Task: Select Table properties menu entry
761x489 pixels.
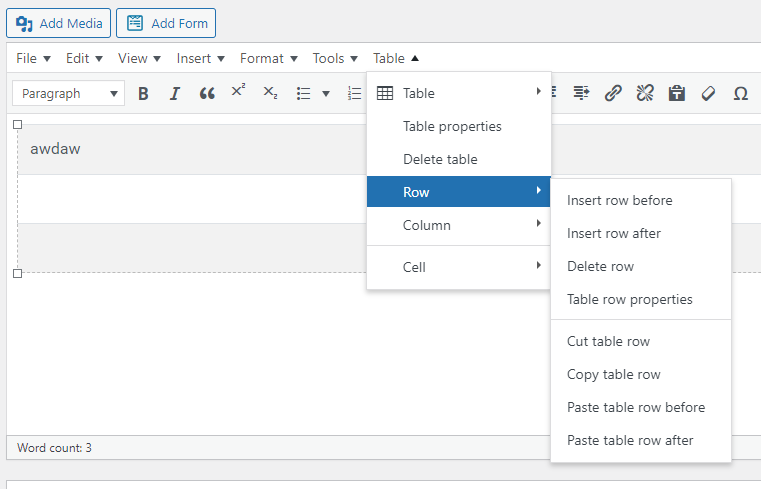Action: [x=459, y=126]
